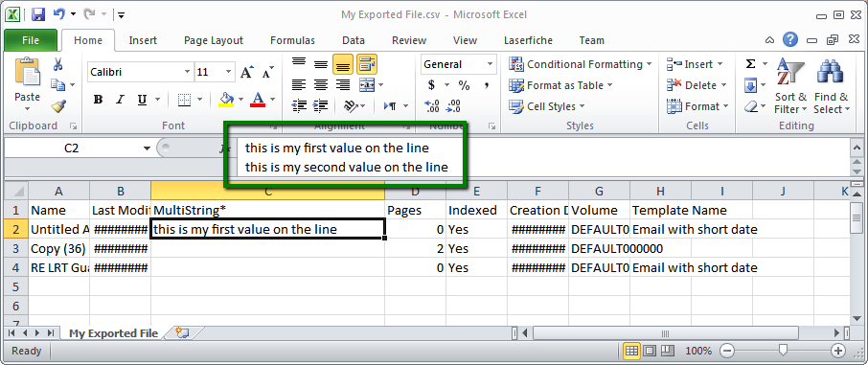Apply the dollar accounting format

pos(432,85)
